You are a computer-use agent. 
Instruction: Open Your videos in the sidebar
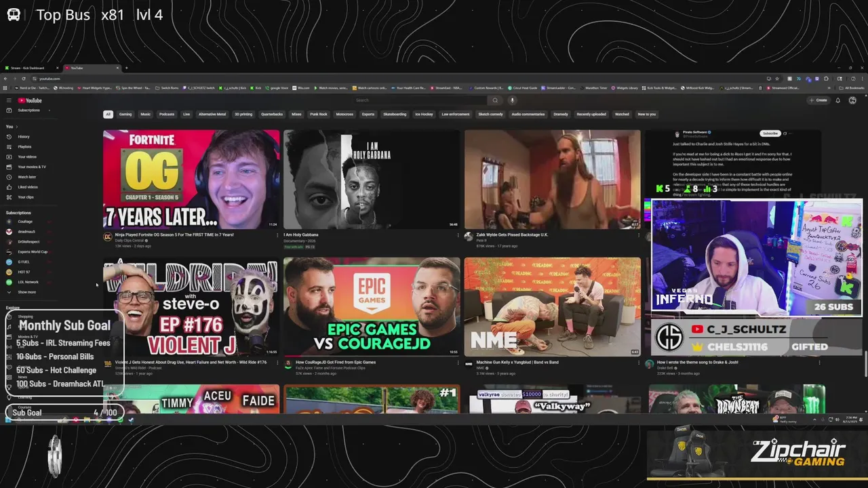click(26, 157)
